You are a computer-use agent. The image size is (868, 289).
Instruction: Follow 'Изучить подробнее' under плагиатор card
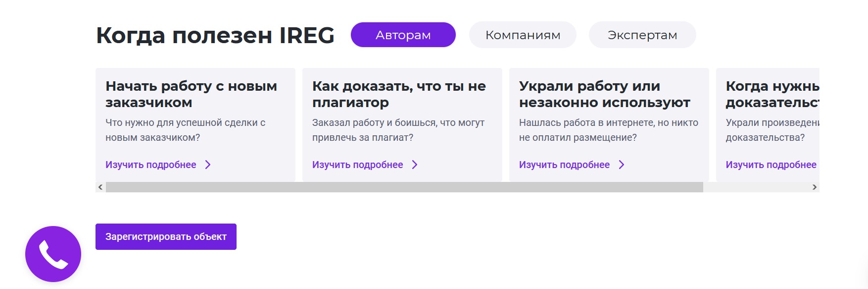pos(357,165)
